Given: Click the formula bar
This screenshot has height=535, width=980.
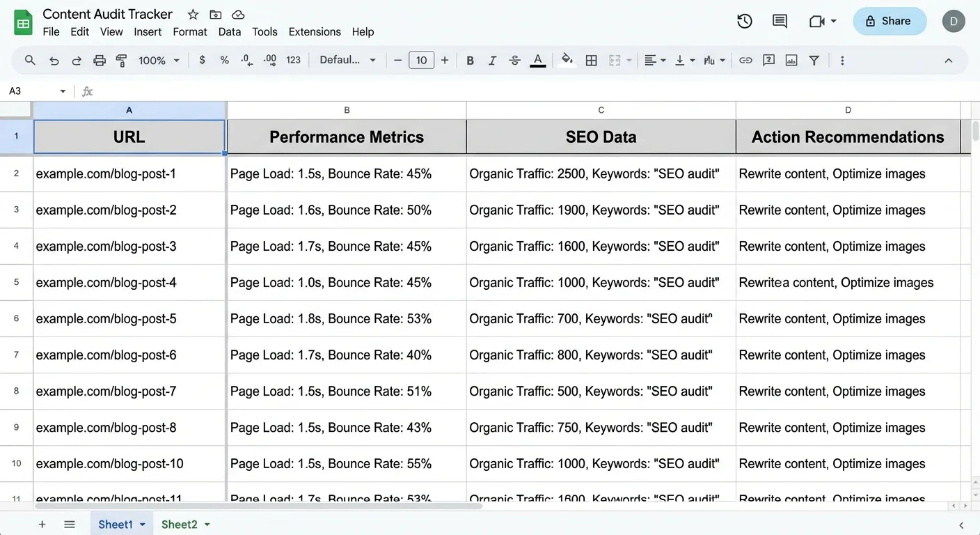Looking at the screenshot, I should coord(536,91).
